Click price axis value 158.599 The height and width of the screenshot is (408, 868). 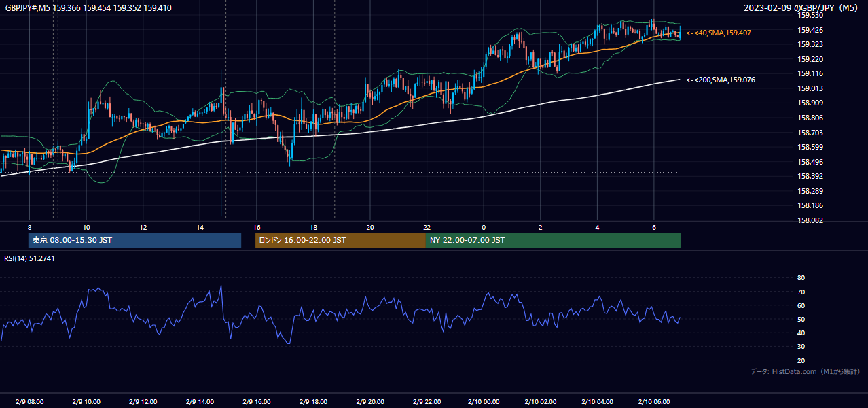click(x=810, y=147)
